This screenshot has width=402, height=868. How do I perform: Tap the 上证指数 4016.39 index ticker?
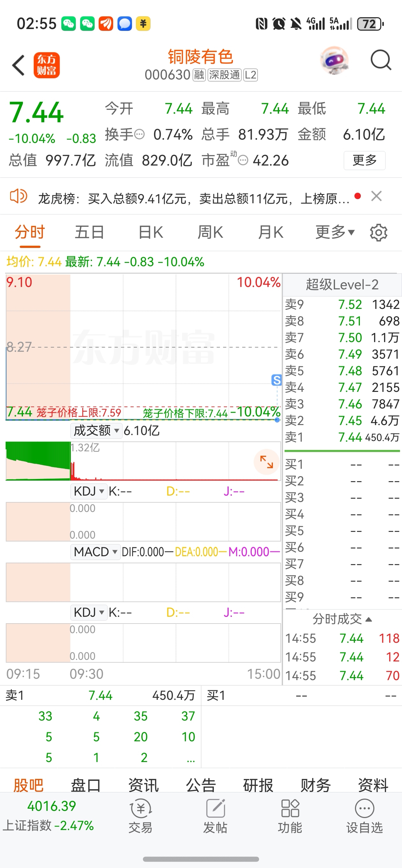[49, 816]
